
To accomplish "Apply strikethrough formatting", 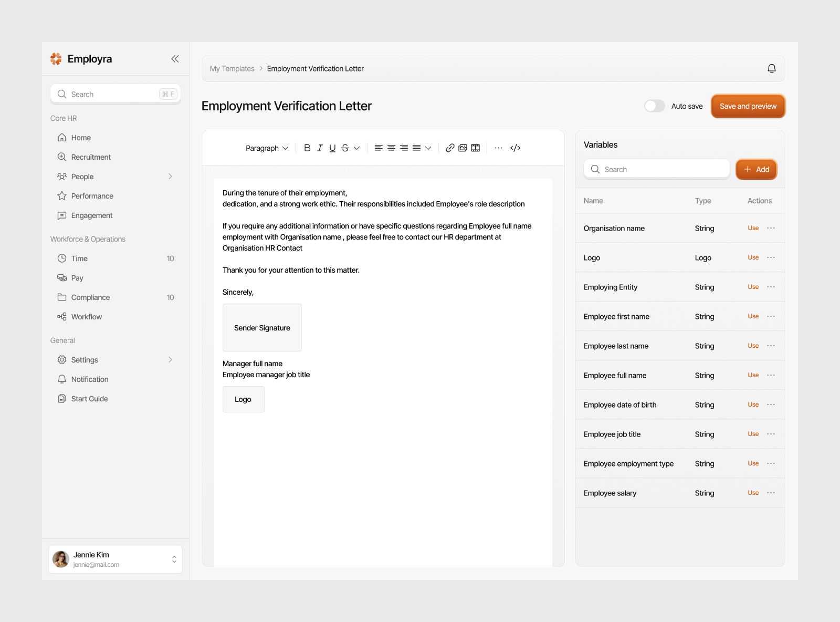I will [x=345, y=148].
